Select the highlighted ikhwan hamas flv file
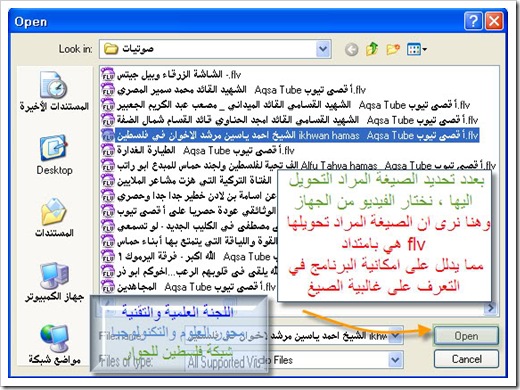The width and height of the screenshot is (520, 390). 290,135
